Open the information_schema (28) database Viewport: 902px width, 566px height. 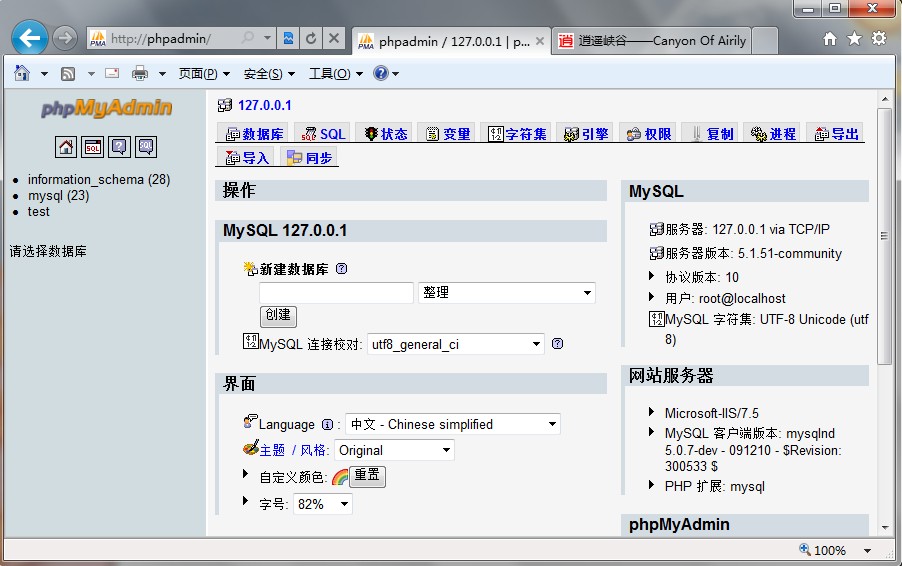[x=99, y=179]
